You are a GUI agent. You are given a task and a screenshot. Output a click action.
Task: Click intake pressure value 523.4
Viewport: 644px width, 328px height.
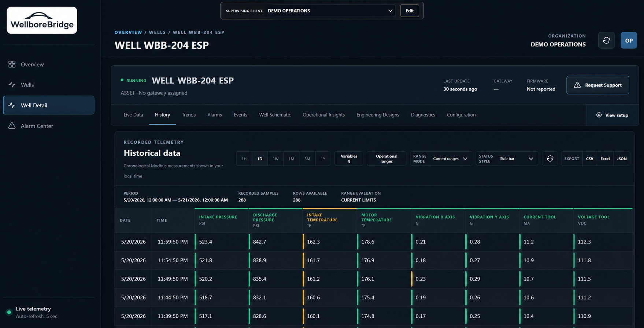pyautogui.click(x=206, y=242)
